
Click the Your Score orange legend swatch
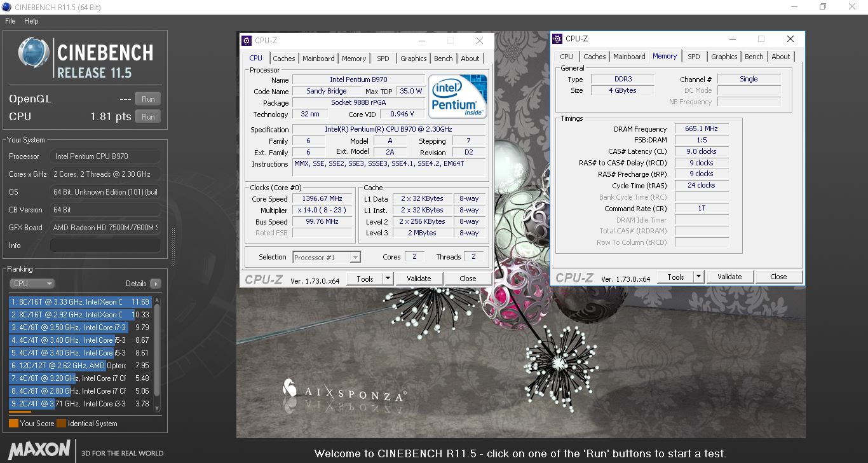click(13, 424)
